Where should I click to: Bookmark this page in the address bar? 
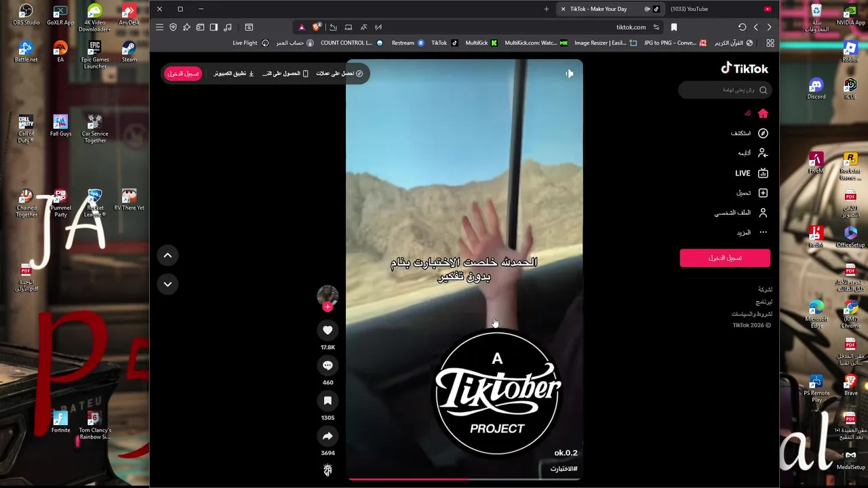click(673, 27)
